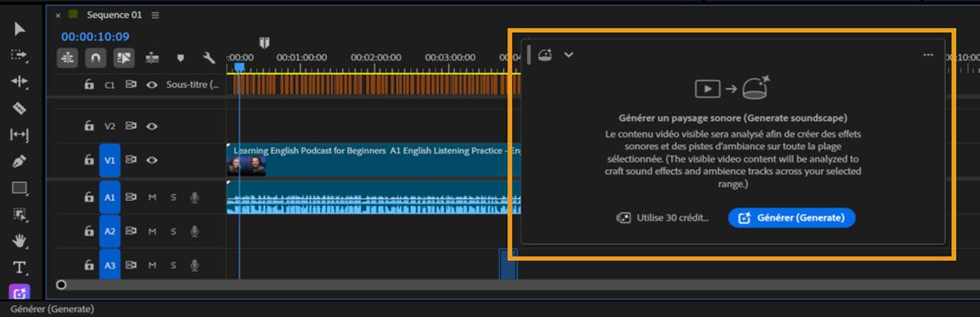Screen dimensions: 980x317
Task: Click the caption track options icon beside Linked Selection
Action: point(152,58)
